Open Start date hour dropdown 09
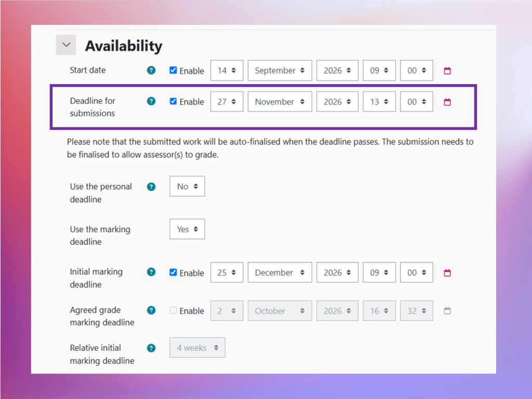The image size is (532, 399). tap(379, 70)
